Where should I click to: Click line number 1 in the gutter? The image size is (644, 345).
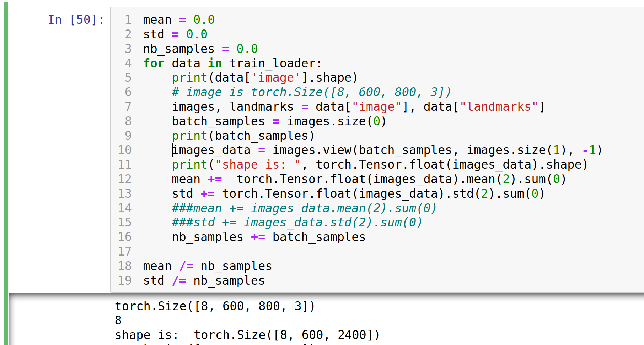(x=128, y=20)
